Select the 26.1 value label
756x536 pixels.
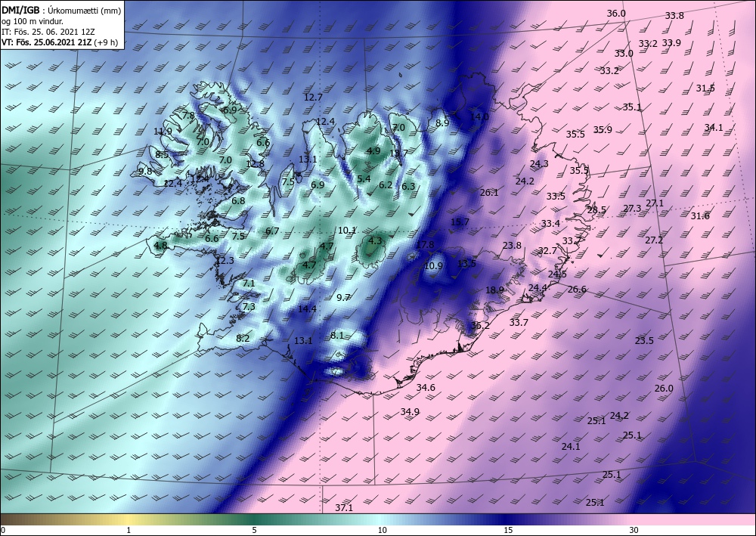click(x=489, y=193)
